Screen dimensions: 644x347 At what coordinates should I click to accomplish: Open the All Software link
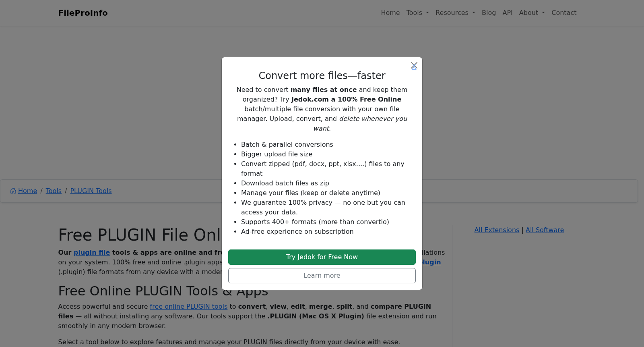pos(545,230)
